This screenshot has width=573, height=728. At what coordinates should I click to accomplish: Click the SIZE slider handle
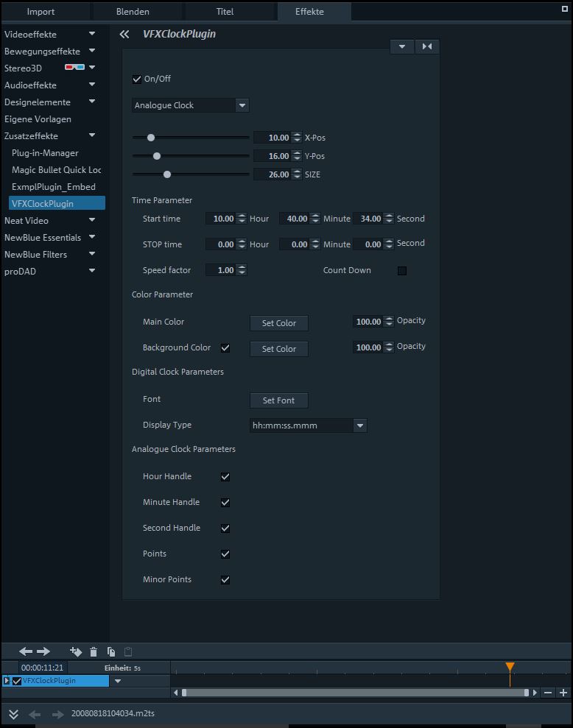click(167, 174)
